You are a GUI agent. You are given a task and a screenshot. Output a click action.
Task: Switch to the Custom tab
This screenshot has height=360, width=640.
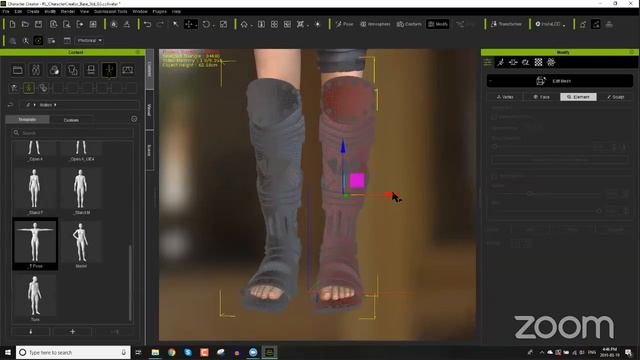71,120
